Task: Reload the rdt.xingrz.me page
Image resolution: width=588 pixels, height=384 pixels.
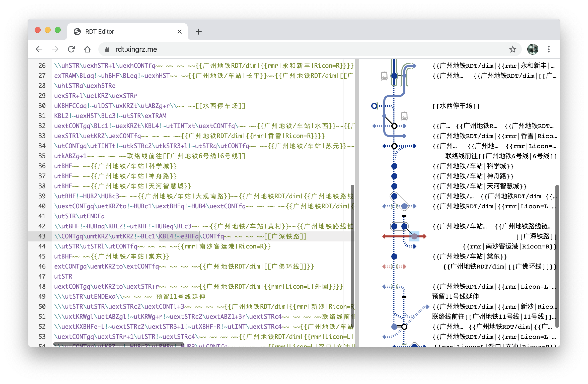Action: (71, 49)
